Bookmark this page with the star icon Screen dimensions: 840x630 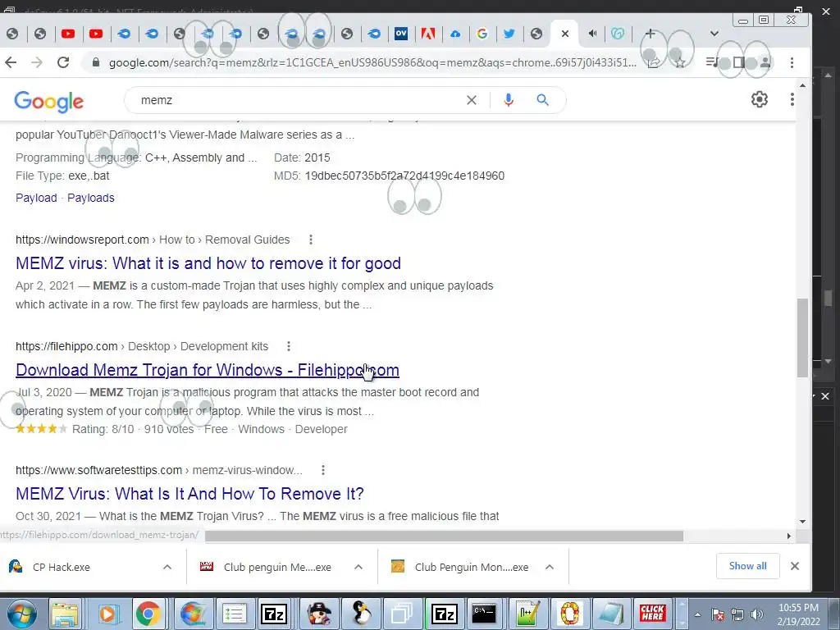click(x=680, y=62)
